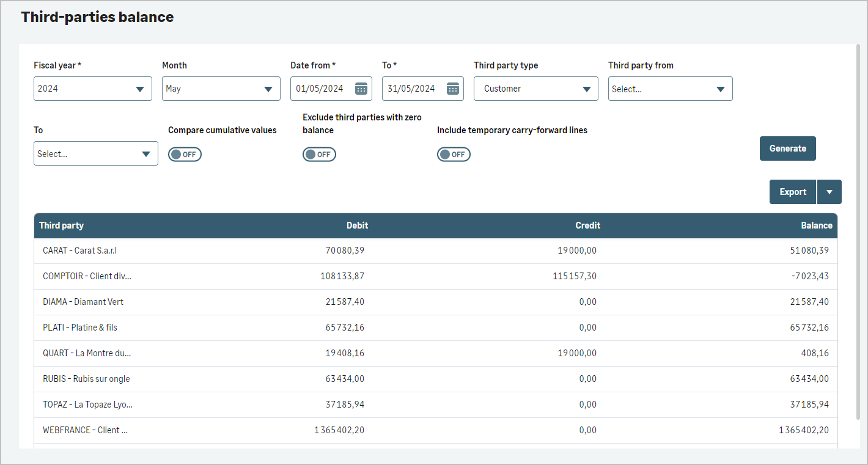Click WEBFRANCE debit value 1 365 402,20
868x465 pixels.
point(339,430)
